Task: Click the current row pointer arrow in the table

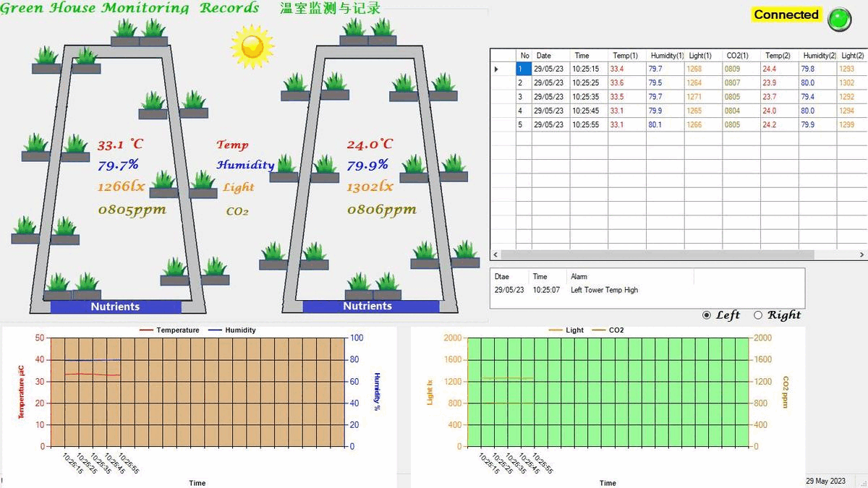Action: tap(496, 69)
